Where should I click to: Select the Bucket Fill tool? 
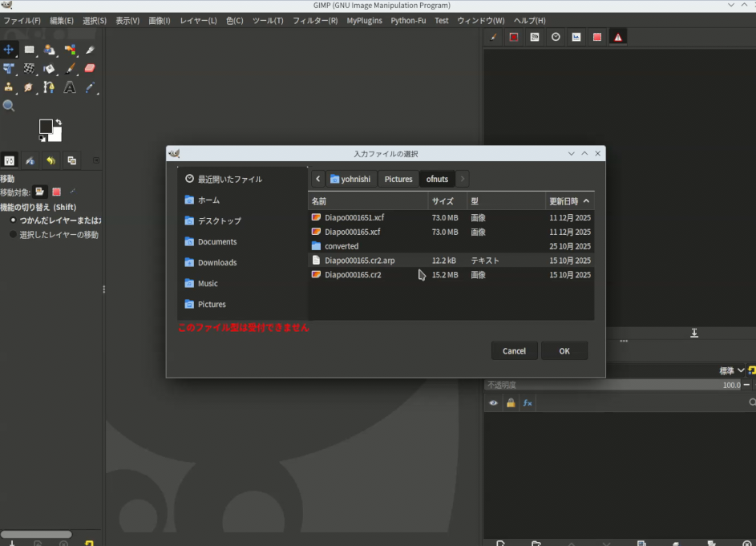point(49,68)
